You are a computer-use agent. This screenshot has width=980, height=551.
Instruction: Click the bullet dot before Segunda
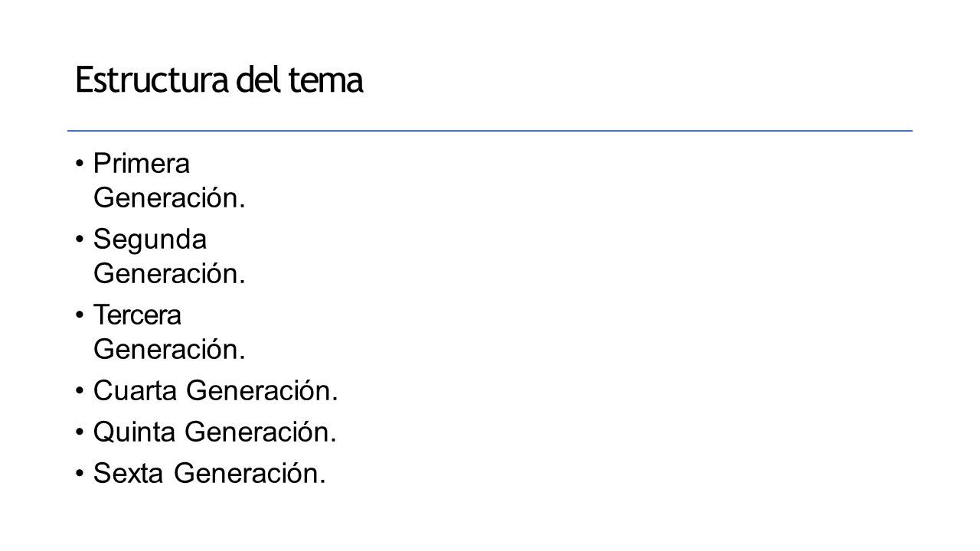coord(80,240)
